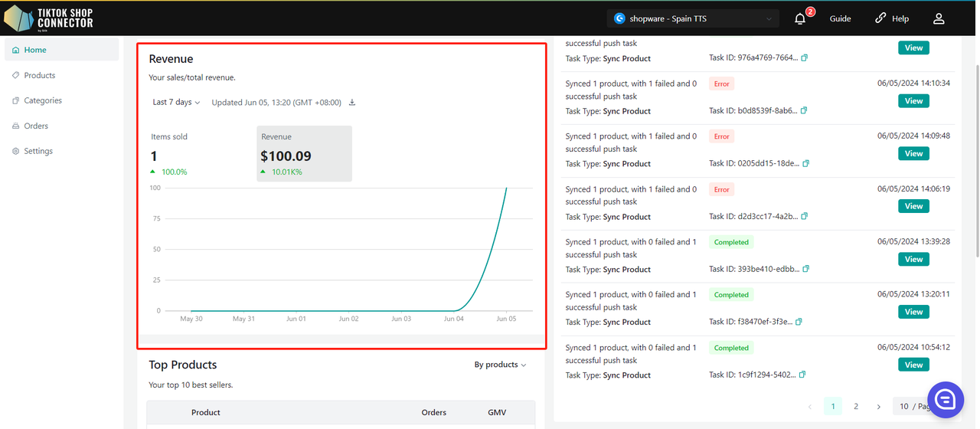Open the user profile icon

[x=939, y=18]
